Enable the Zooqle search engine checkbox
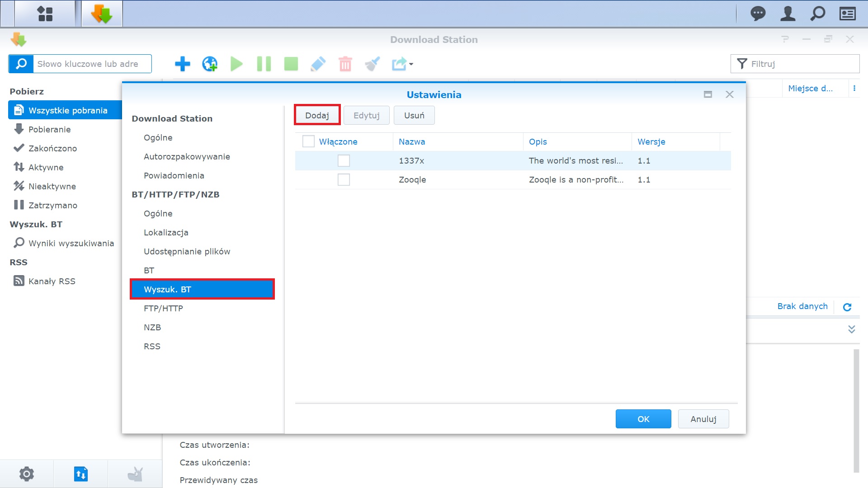 pos(344,179)
